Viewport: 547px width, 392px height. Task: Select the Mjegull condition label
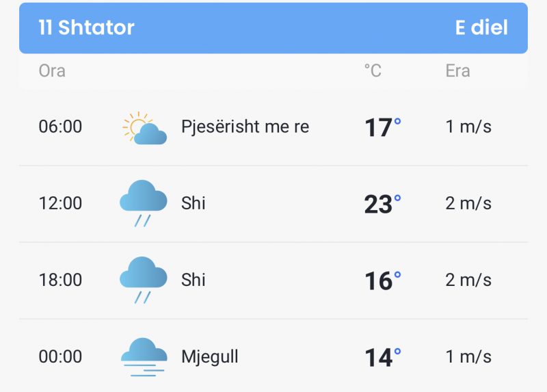(210, 357)
